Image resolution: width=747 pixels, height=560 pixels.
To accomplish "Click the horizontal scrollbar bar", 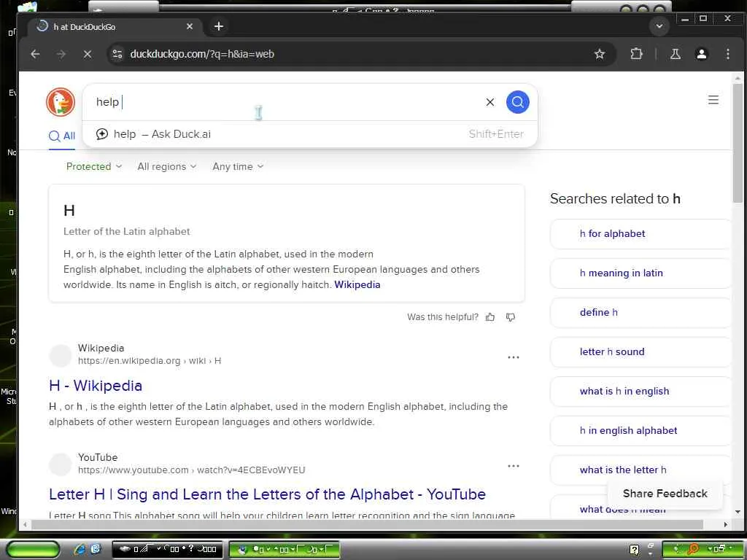I will [367, 524].
